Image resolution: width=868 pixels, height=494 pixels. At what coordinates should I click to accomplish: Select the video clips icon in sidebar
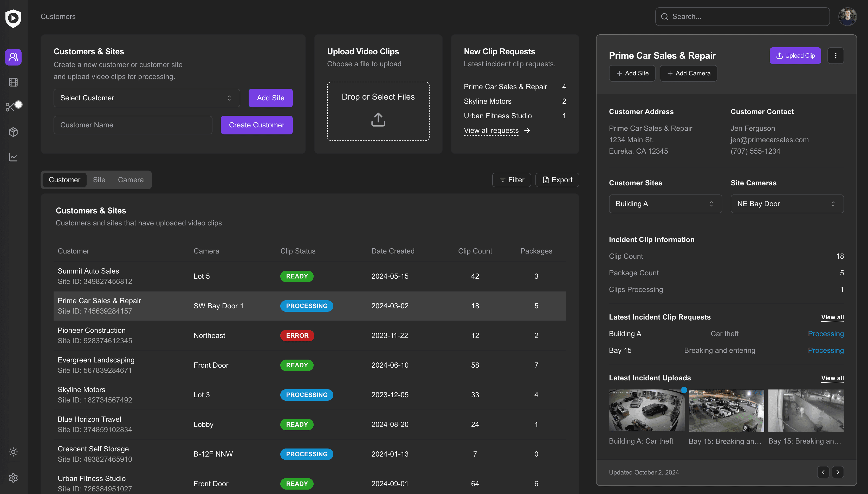click(13, 82)
